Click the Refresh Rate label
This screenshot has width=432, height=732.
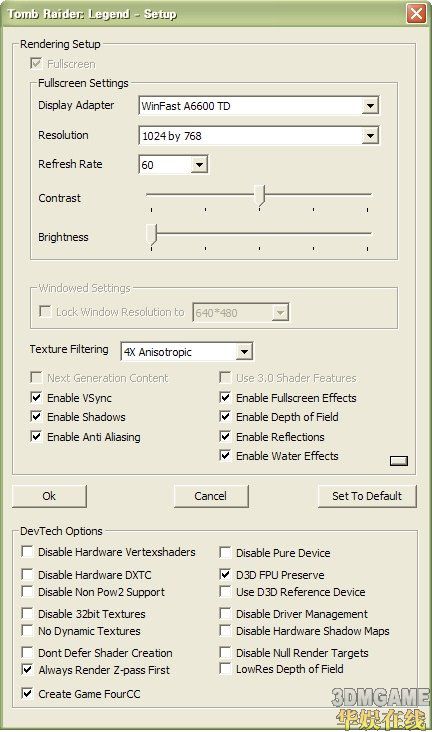(x=70, y=164)
